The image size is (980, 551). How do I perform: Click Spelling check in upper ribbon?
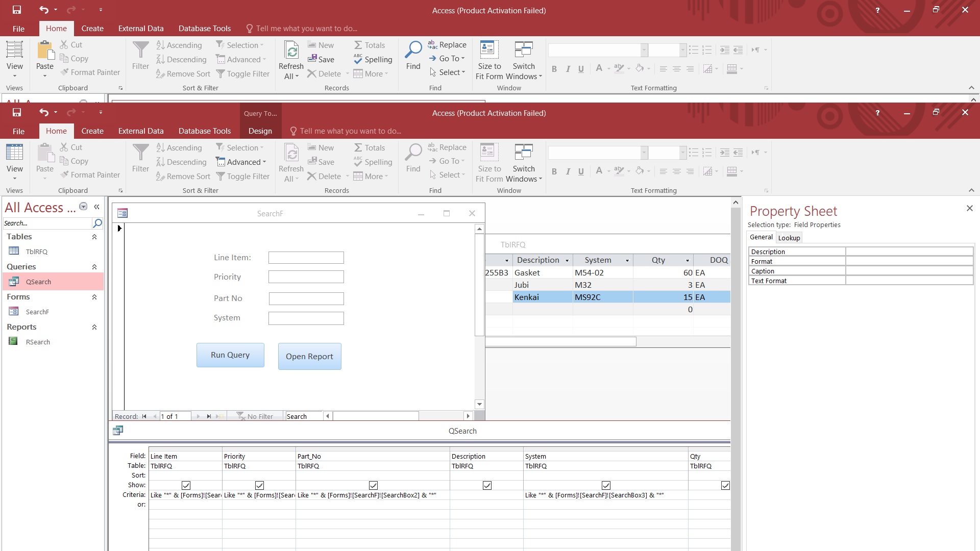[x=373, y=59]
